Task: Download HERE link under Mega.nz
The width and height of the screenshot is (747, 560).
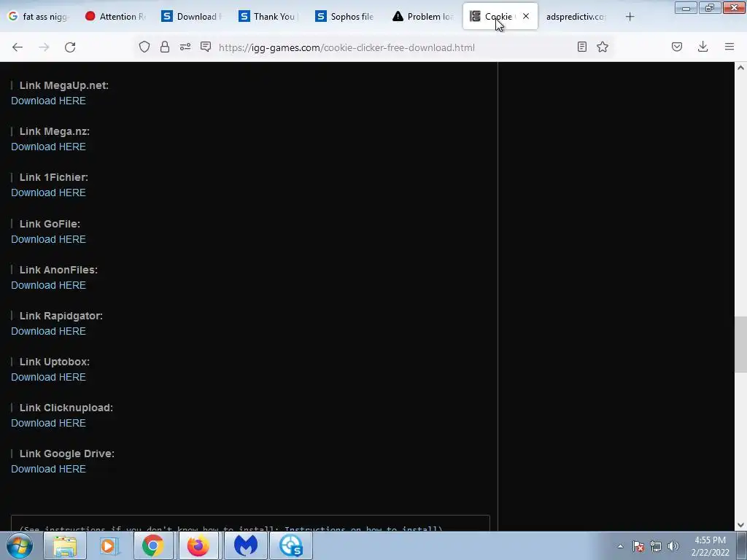Action: 49,147
